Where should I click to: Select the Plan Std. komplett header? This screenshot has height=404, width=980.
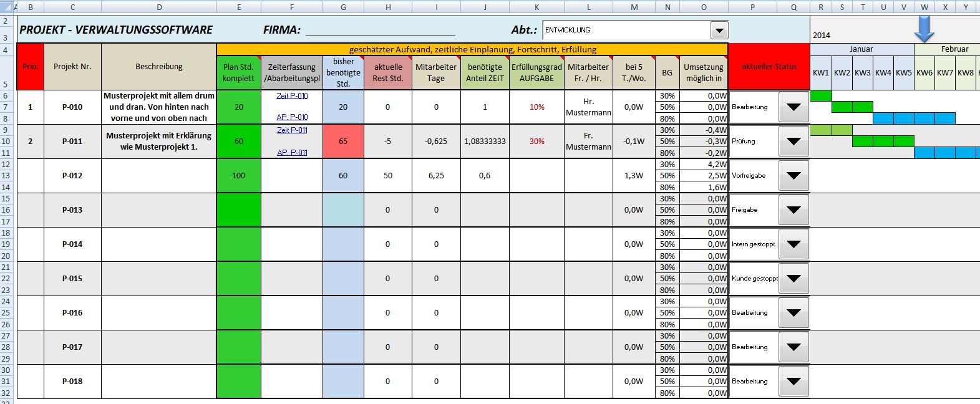(x=239, y=73)
